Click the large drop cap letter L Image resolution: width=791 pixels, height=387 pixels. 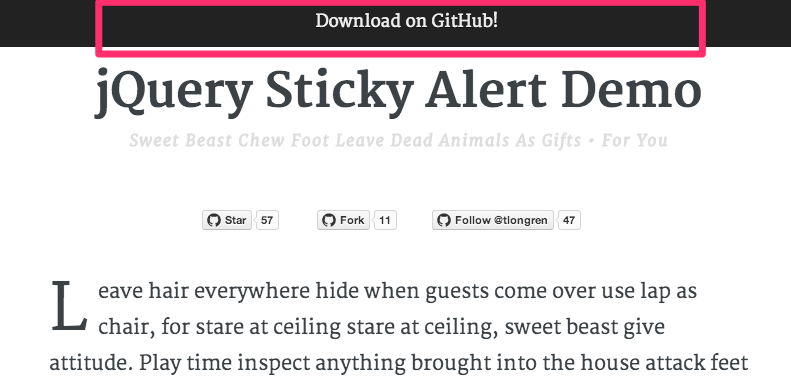pos(69,306)
